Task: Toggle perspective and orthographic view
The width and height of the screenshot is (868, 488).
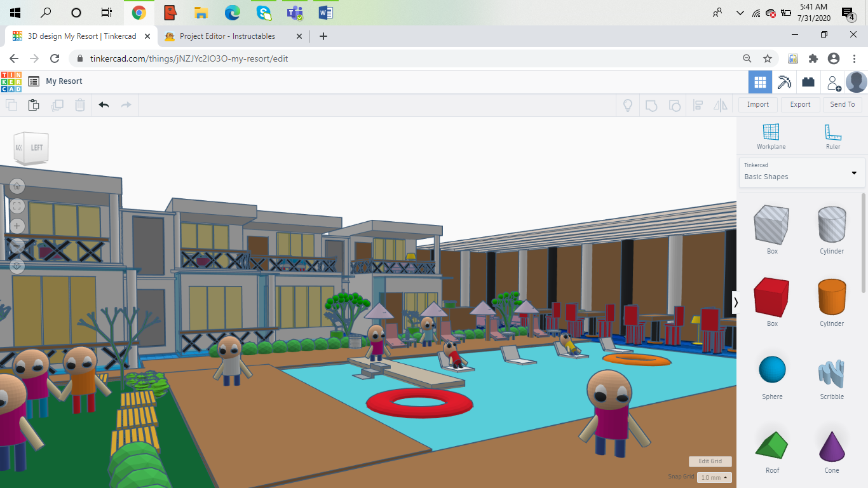Action: (x=17, y=265)
